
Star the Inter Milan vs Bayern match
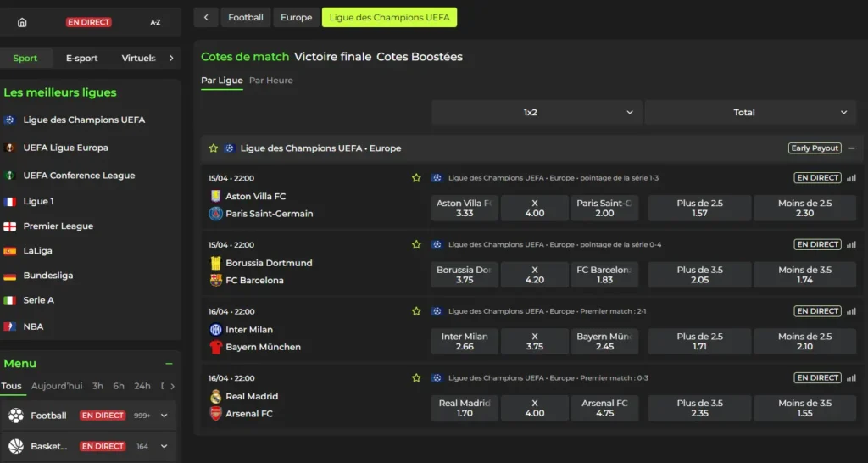coord(416,311)
